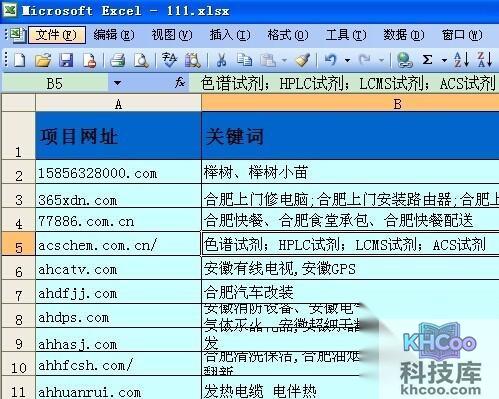Save the workbook with the floppy disk icon

66,60
